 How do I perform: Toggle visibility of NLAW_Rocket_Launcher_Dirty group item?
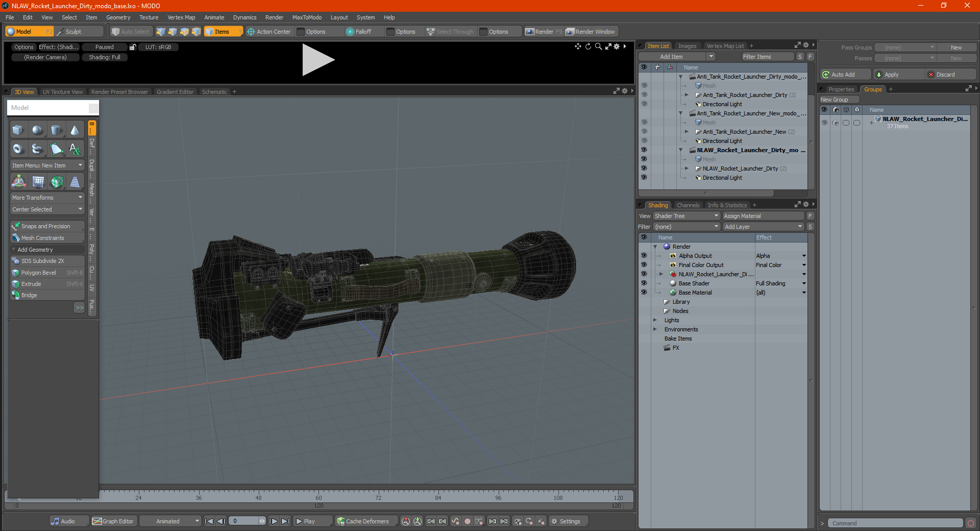(644, 168)
